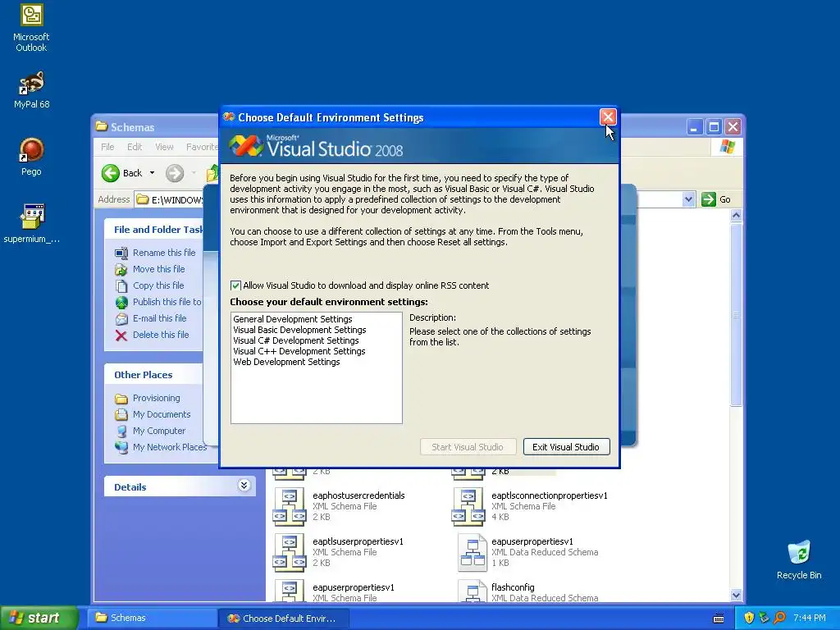The height and width of the screenshot is (630, 840).
Task: Switch to Choose Default Envir taskbar button
Action: point(284,619)
